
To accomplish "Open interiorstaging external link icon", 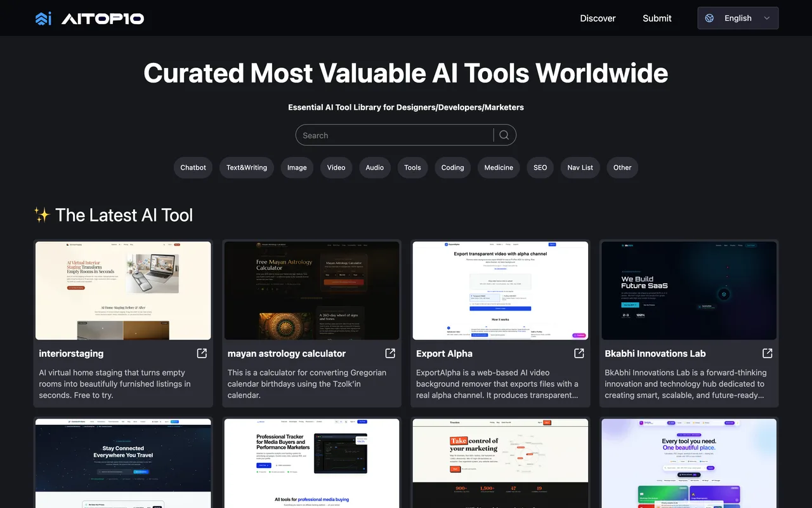I will pyautogui.click(x=202, y=353).
